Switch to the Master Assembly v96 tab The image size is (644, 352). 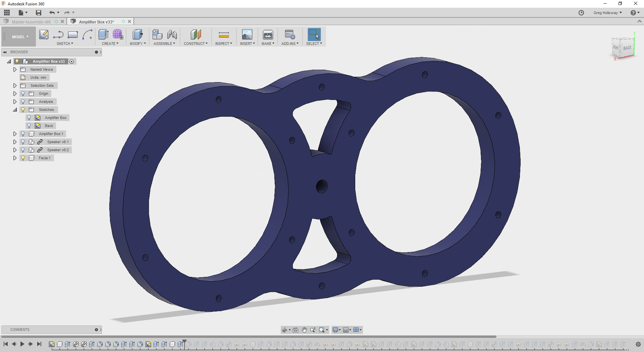pos(32,21)
